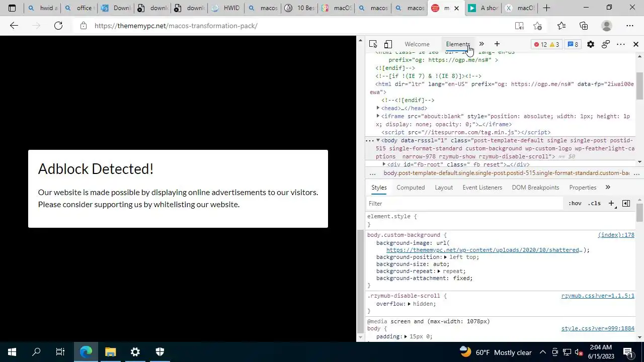
Task: Open Windows Security shield in taskbar
Action: click(160, 352)
